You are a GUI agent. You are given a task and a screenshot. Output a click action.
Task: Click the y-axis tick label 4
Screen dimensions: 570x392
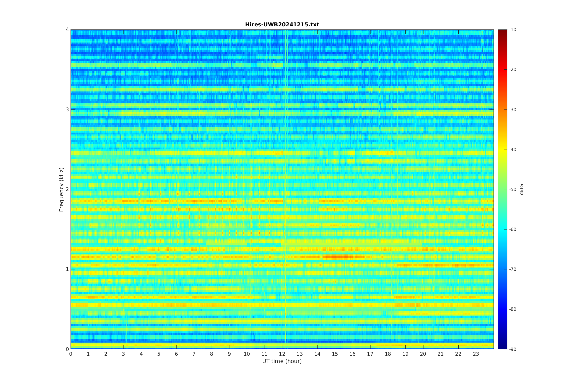coord(67,29)
